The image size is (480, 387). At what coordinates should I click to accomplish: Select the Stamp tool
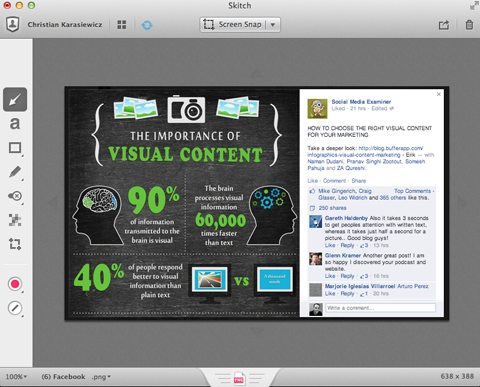[15, 196]
